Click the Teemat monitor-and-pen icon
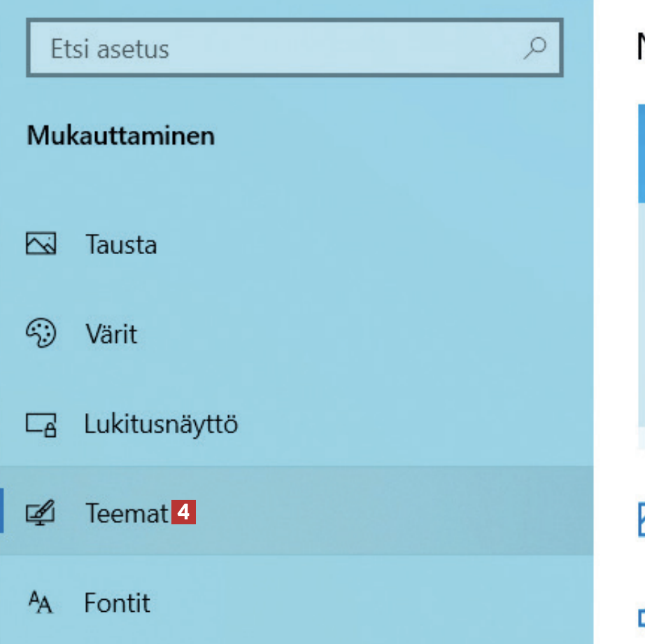 (x=41, y=514)
